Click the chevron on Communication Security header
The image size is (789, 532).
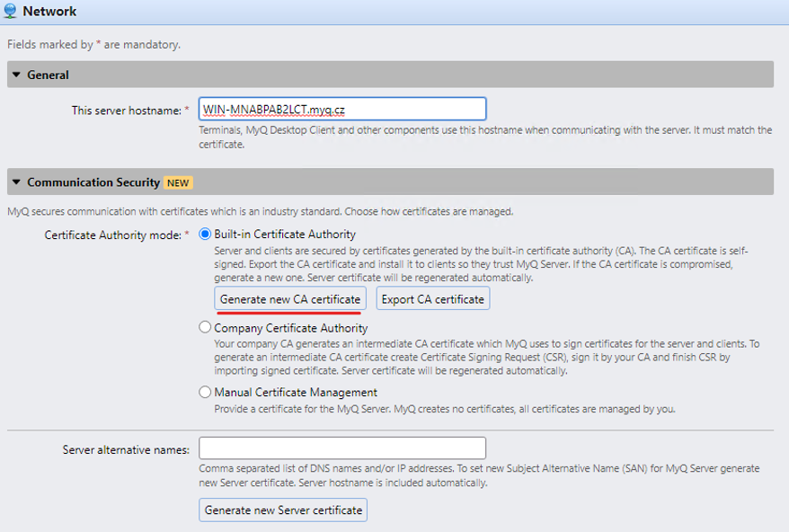(16, 182)
